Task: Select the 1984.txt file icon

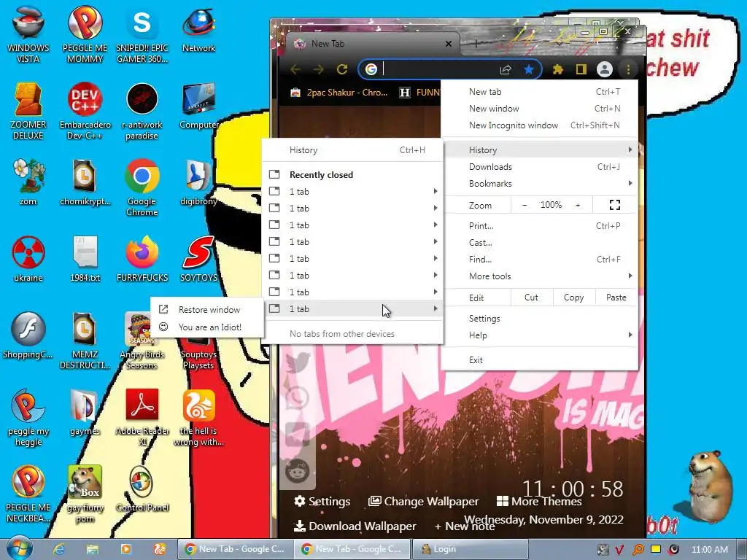Action: 85,259
